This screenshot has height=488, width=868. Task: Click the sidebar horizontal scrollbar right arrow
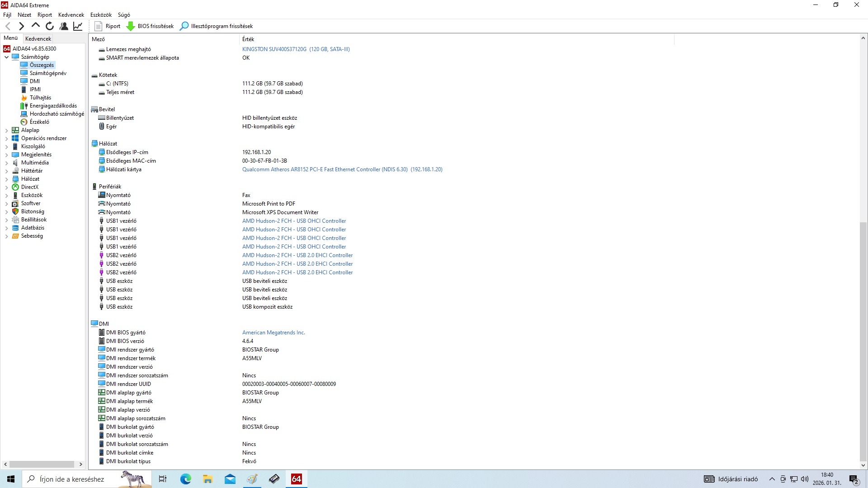point(80,464)
